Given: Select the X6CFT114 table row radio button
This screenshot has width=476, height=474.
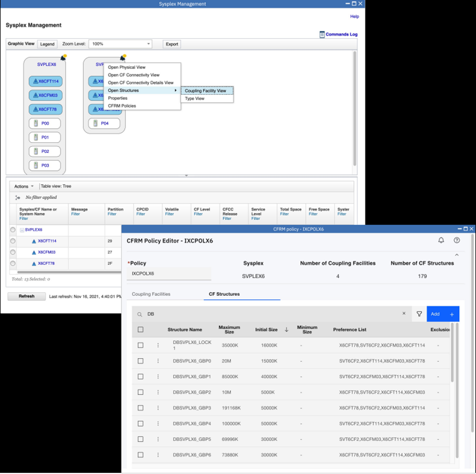Looking at the screenshot, I should click(x=13, y=241).
